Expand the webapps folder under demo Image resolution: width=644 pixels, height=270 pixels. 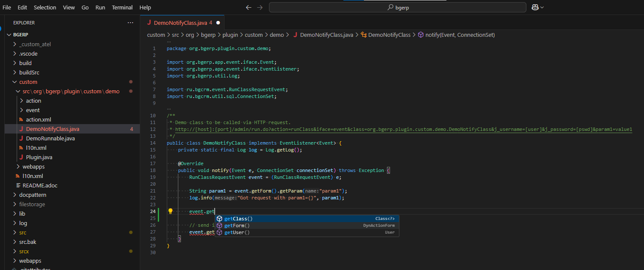click(x=33, y=166)
